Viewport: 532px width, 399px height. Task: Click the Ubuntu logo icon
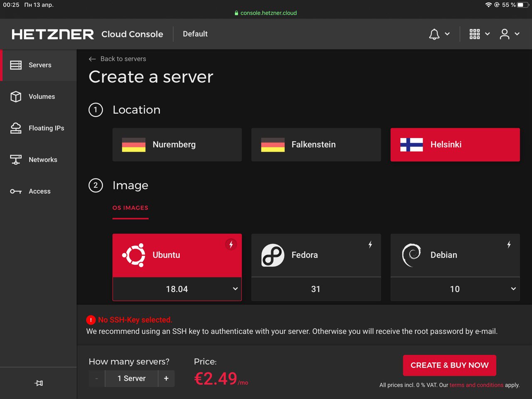pyautogui.click(x=134, y=255)
